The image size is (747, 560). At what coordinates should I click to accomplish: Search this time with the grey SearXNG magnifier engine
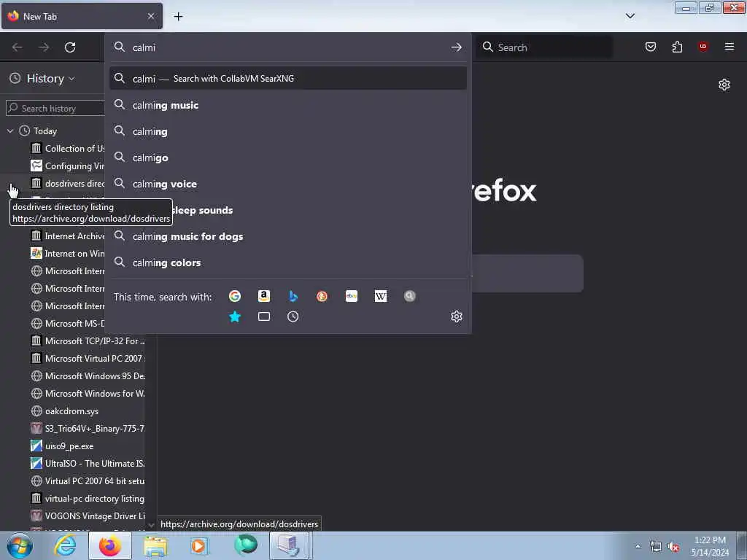410,296
